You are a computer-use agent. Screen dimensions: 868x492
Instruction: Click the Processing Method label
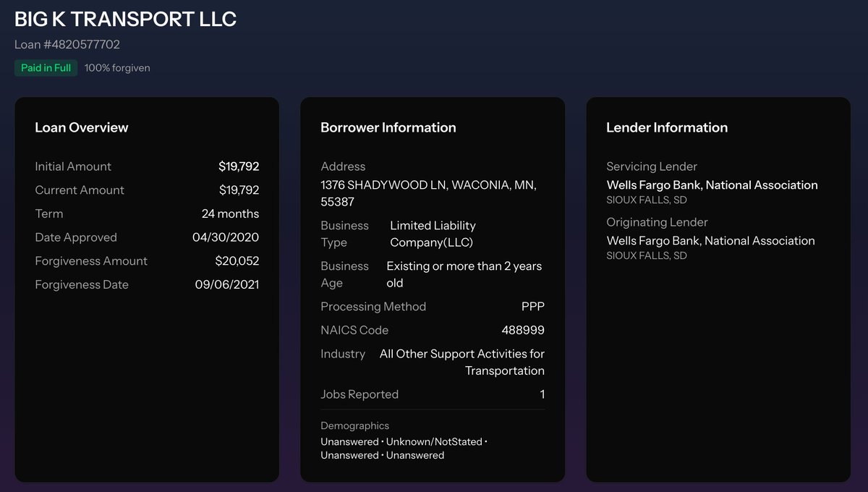point(373,307)
